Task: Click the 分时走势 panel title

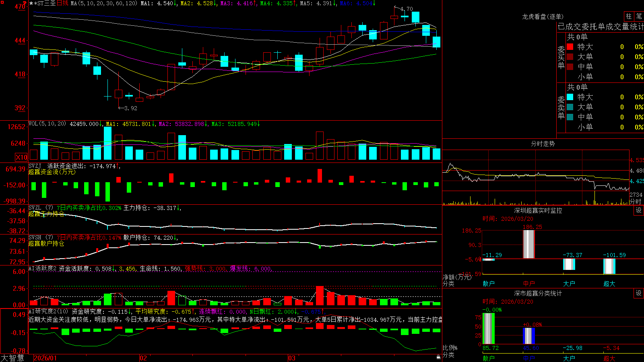Action: (543, 144)
